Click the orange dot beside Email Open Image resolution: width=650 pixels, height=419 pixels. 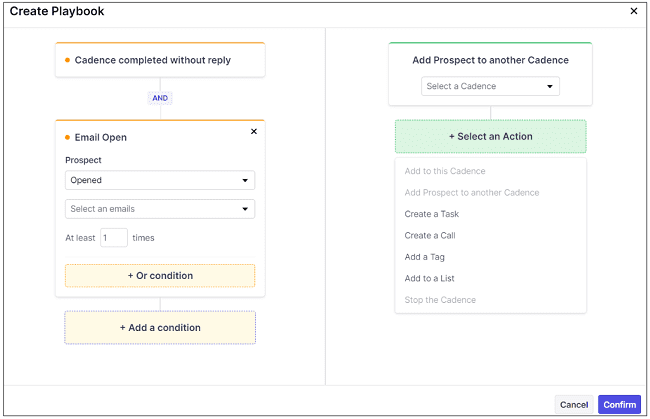68,137
